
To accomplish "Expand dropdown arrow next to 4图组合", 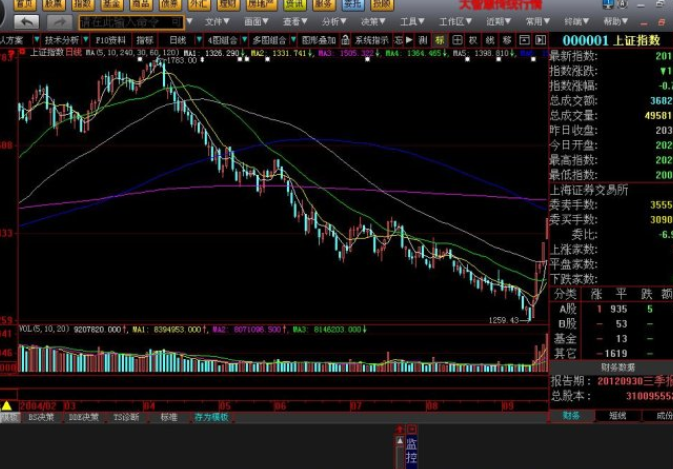I will click(244, 40).
